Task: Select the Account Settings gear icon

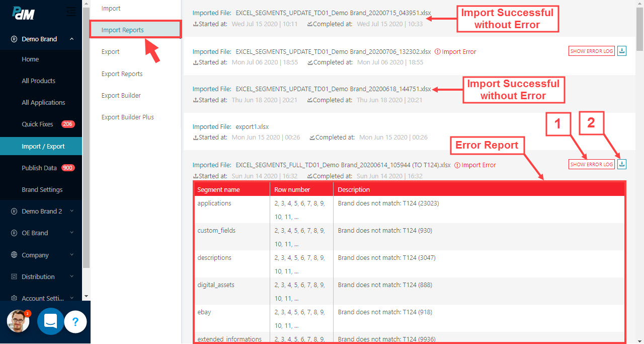Action: click(x=14, y=298)
